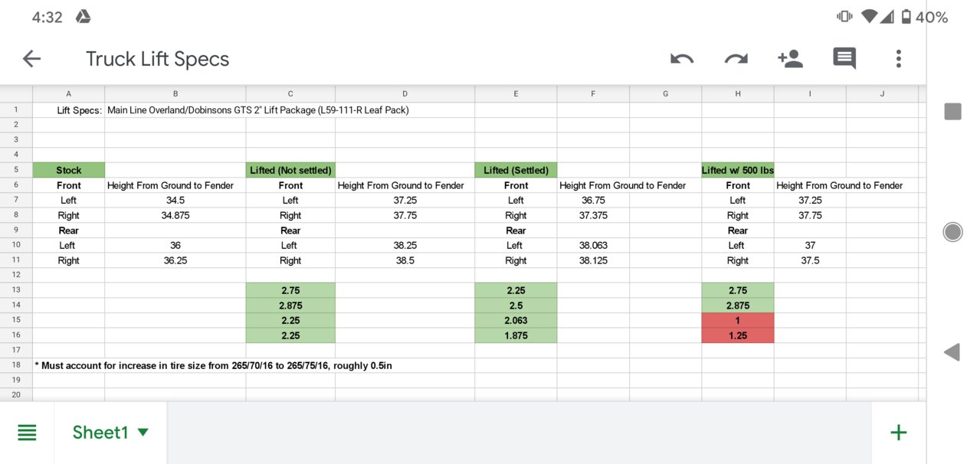Open the share add-person icon

click(x=789, y=58)
